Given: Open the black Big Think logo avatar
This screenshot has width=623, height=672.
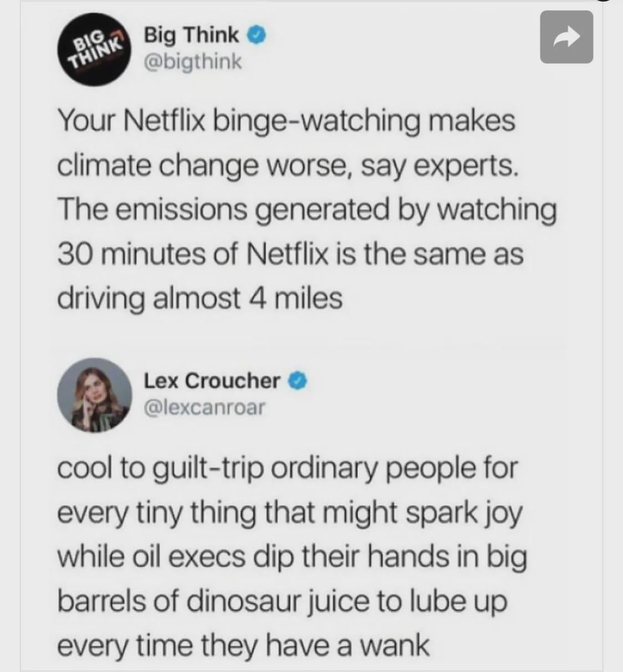Looking at the screenshot, I should click(95, 49).
